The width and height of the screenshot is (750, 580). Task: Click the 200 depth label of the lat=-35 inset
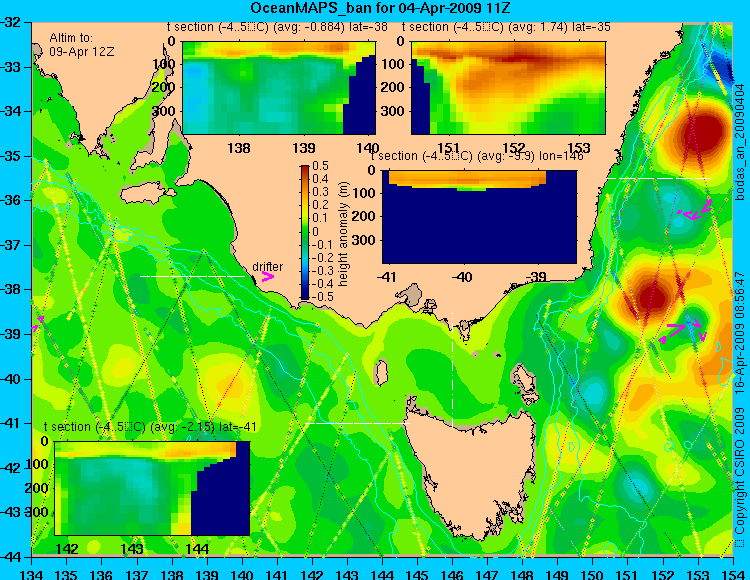395,88
